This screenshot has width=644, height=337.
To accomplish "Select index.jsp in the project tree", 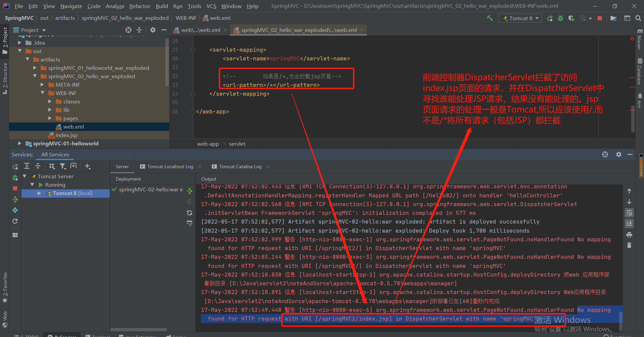I will 66,135.
